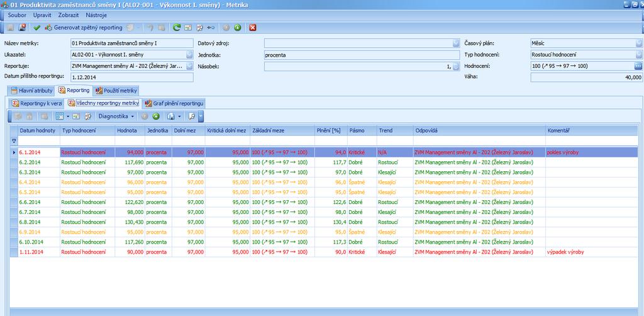Expand the Reportuje dropdown arrow

[x=189, y=66]
